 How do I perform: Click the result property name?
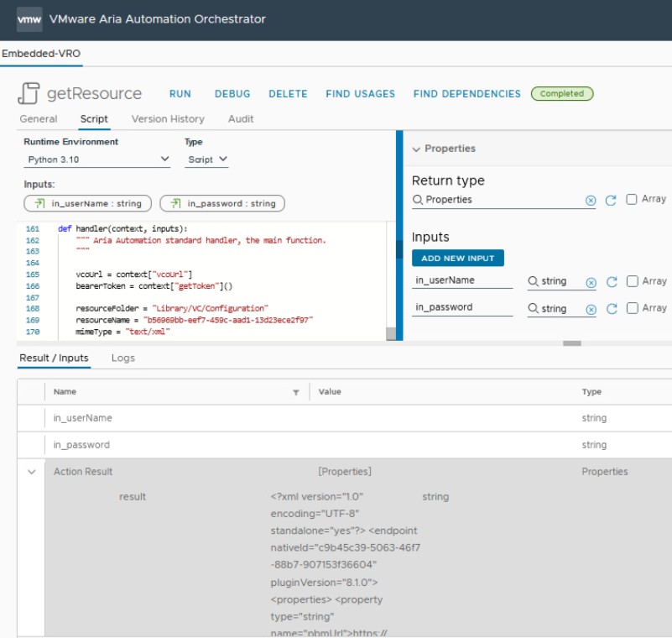133,497
